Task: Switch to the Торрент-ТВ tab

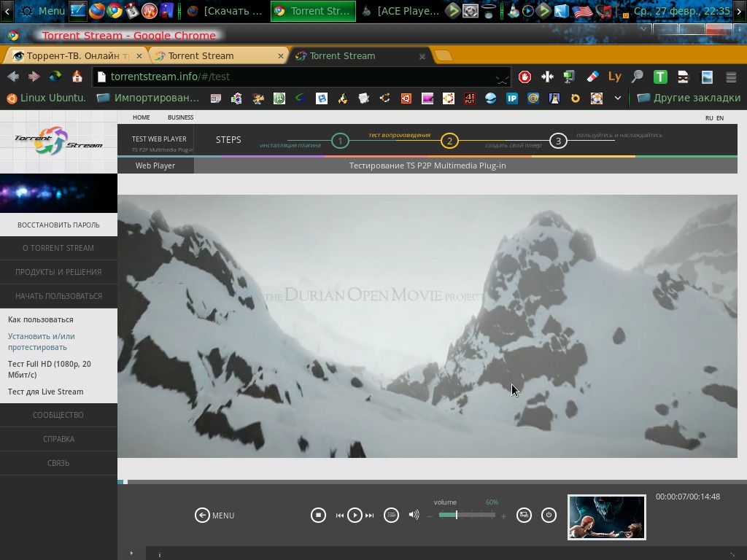Action: (x=76, y=55)
